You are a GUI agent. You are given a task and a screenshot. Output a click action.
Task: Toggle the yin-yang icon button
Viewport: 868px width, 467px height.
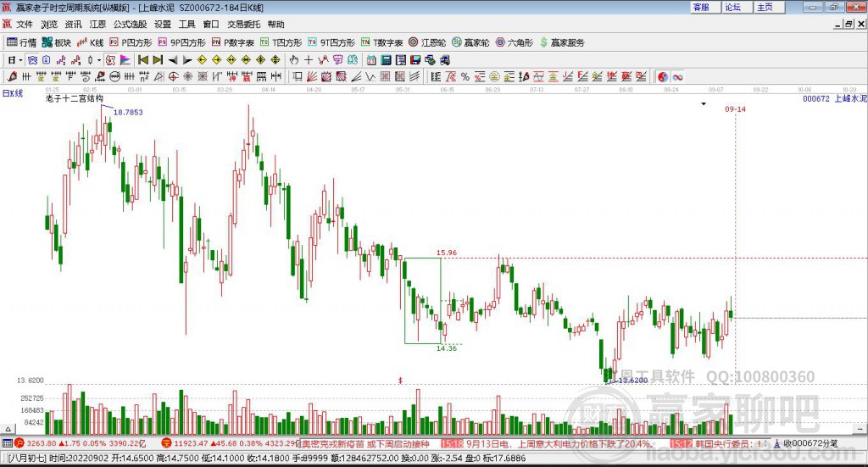coord(663,77)
